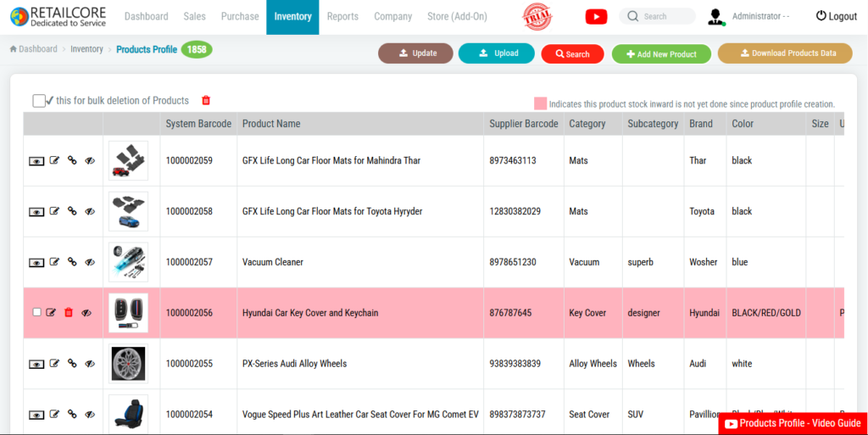Image resolution: width=868 pixels, height=435 pixels.
Task: Click the Administrator account name
Action: tap(760, 17)
